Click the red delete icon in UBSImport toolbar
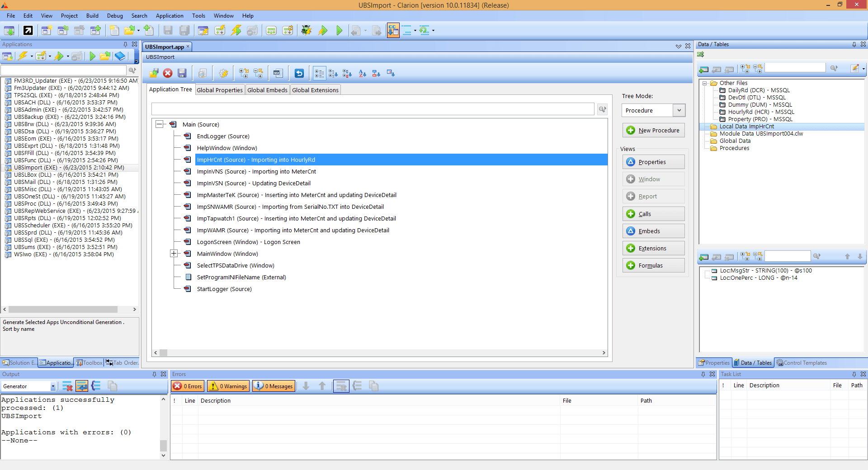This screenshot has width=868, height=470. point(168,73)
